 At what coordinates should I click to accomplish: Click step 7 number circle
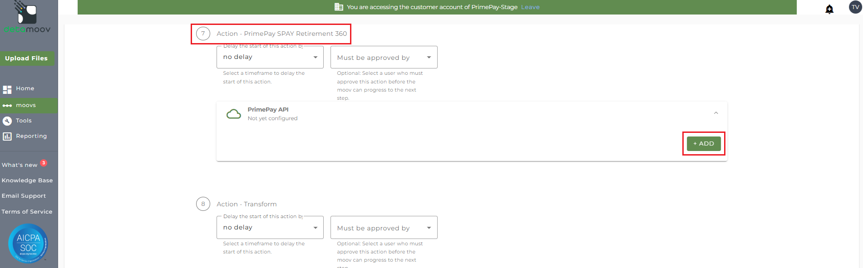203,34
